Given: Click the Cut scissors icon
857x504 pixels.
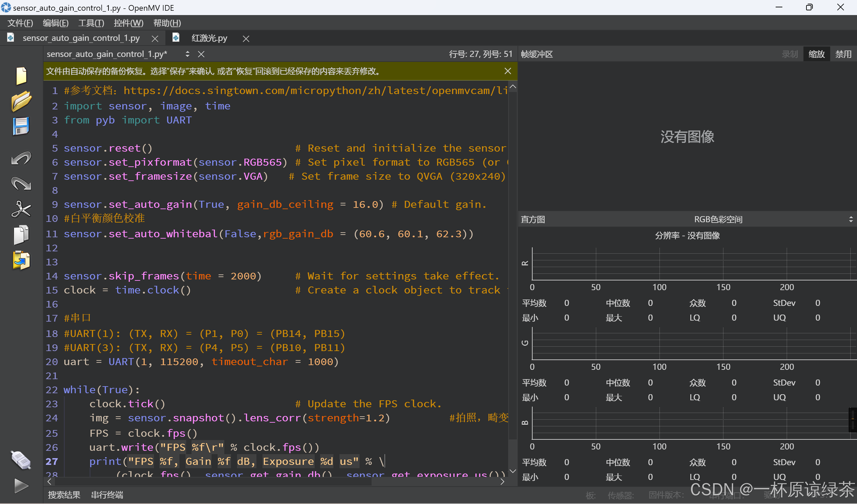Looking at the screenshot, I should (x=21, y=209).
